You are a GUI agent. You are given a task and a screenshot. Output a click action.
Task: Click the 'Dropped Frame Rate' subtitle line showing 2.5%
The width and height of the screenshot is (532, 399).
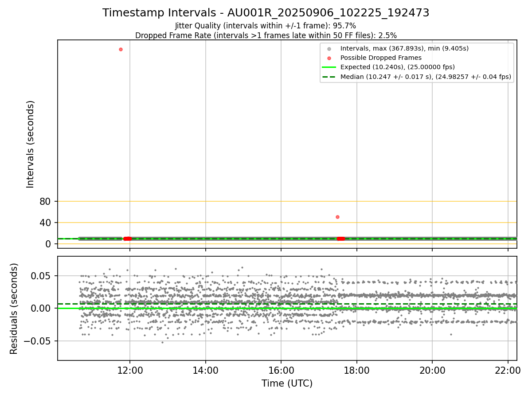(x=266, y=35)
